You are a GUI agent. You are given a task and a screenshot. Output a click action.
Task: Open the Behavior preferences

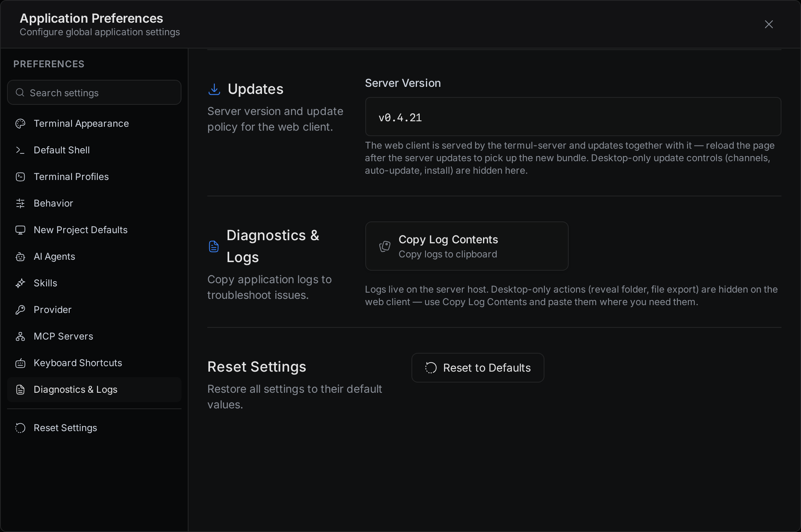(x=94, y=203)
